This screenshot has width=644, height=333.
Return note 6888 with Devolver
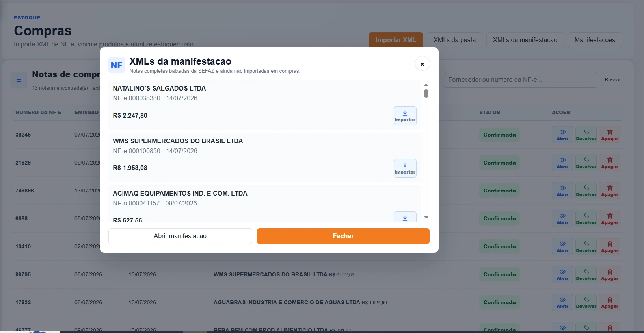point(586,218)
